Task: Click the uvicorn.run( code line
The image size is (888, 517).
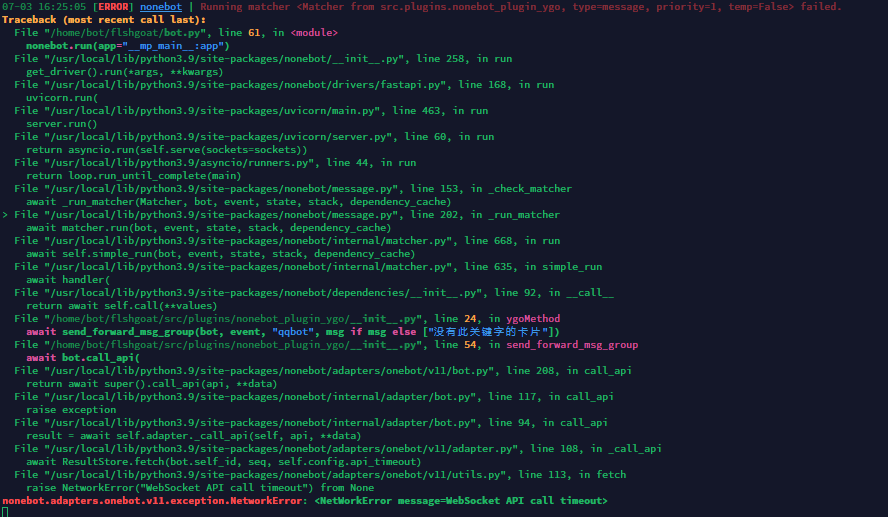Action: pos(62,98)
